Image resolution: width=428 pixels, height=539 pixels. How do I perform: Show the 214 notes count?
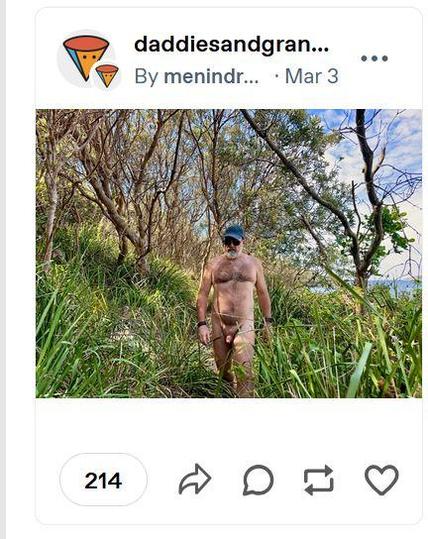pyautogui.click(x=103, y=480)
